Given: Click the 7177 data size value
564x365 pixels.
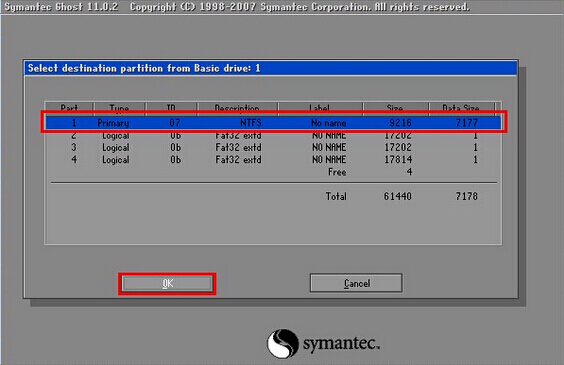Looking at the screenshot, I should click(x=467, y=123).
